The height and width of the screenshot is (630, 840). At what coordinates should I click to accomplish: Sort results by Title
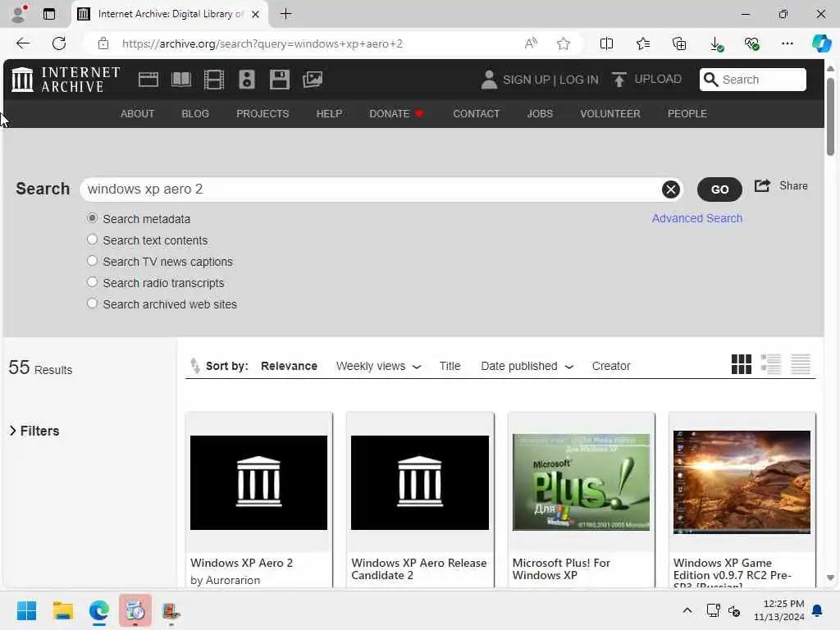point(450,366)
